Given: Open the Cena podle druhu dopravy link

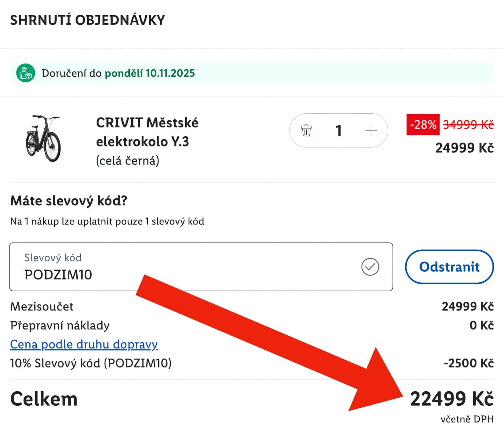Looking at the screenshot, I should point(84,344).
